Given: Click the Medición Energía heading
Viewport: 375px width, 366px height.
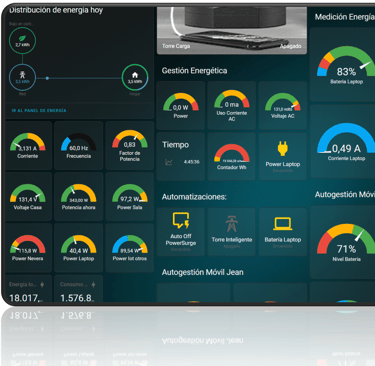Looking at the screenshot, I should point(345,17).
